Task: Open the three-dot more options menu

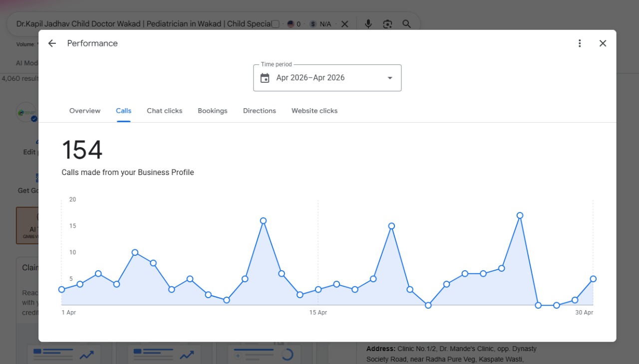Action: coord(580,43)
